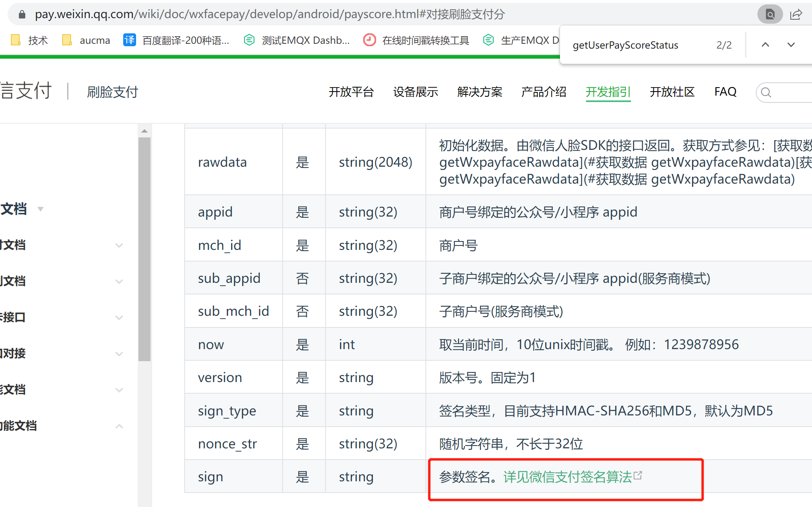
Task: Open the 产品介绍 navigation tab
Action: 543,92
